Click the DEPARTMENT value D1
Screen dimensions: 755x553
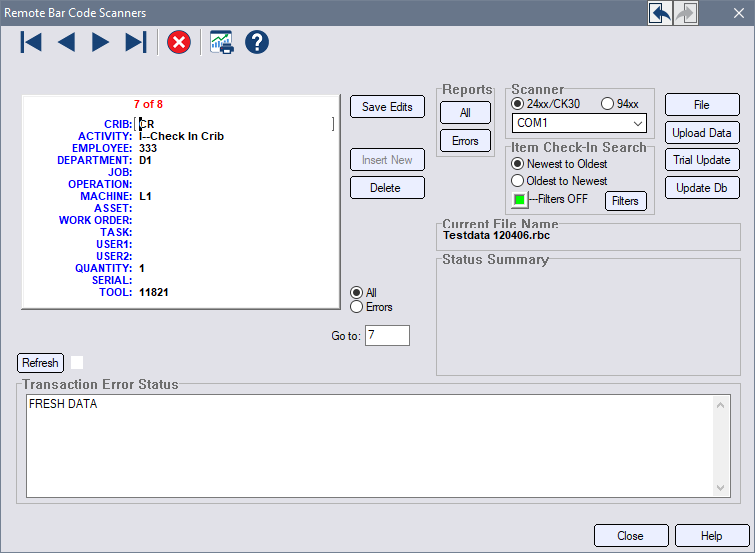click(145, 160)
